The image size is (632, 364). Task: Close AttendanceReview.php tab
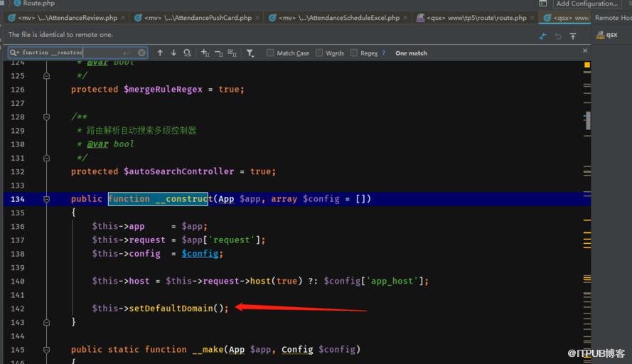pos(123,18)
